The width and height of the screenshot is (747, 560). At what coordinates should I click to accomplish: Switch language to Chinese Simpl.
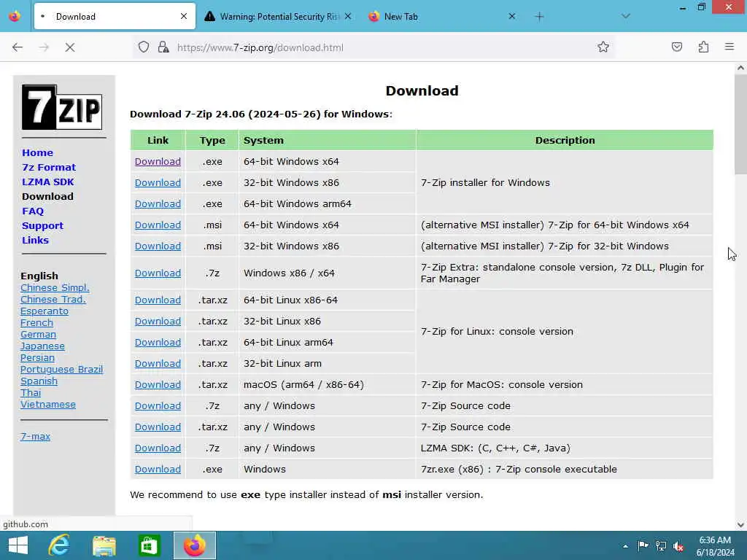coord(55,287)
